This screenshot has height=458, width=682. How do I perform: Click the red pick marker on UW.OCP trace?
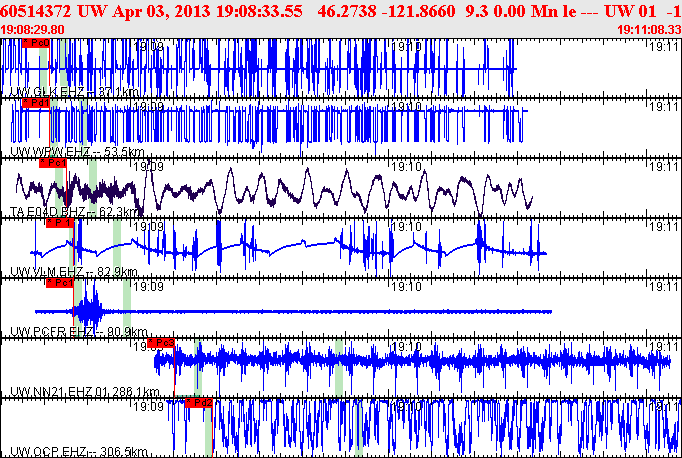pyautogui.click(x=199, y=402)
